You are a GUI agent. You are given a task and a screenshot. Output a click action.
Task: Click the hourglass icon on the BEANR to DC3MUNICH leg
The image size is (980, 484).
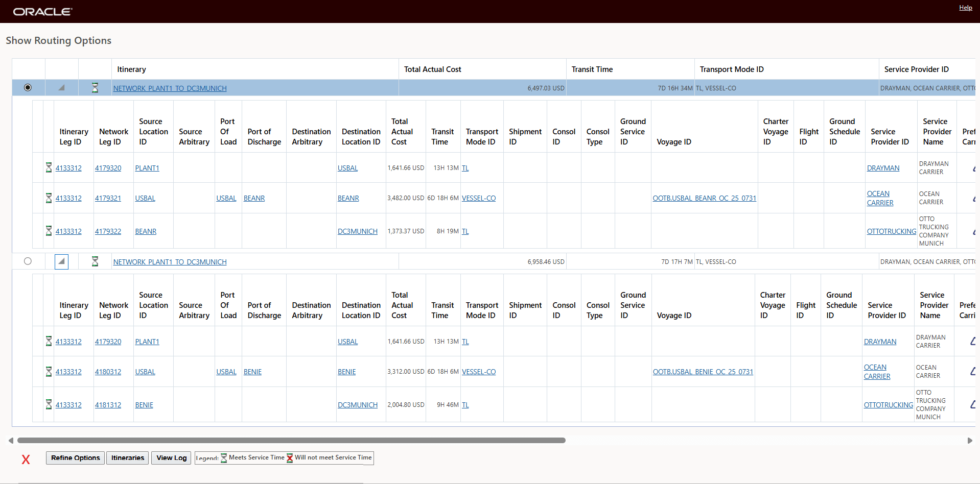click(x=48, y=231)
